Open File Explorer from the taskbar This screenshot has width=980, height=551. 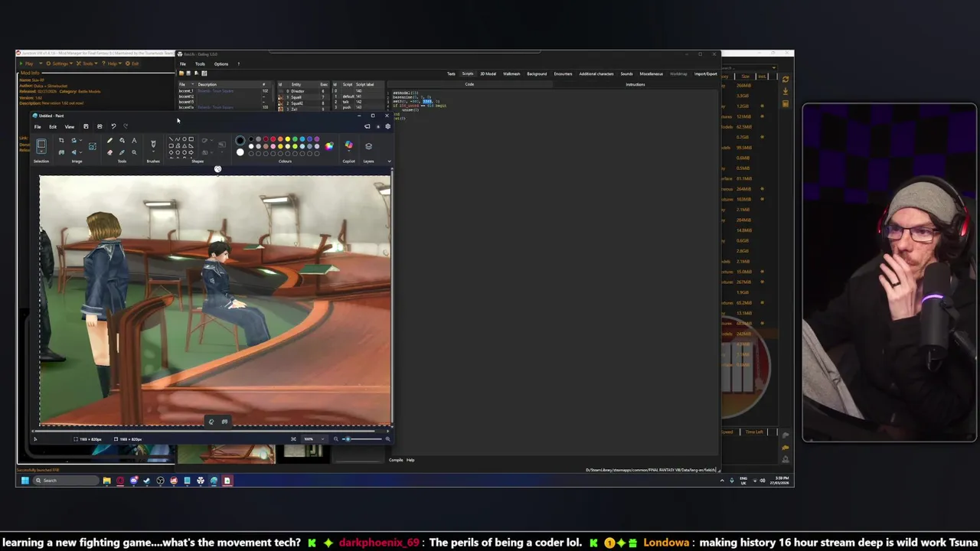click(x=107, y=481)
